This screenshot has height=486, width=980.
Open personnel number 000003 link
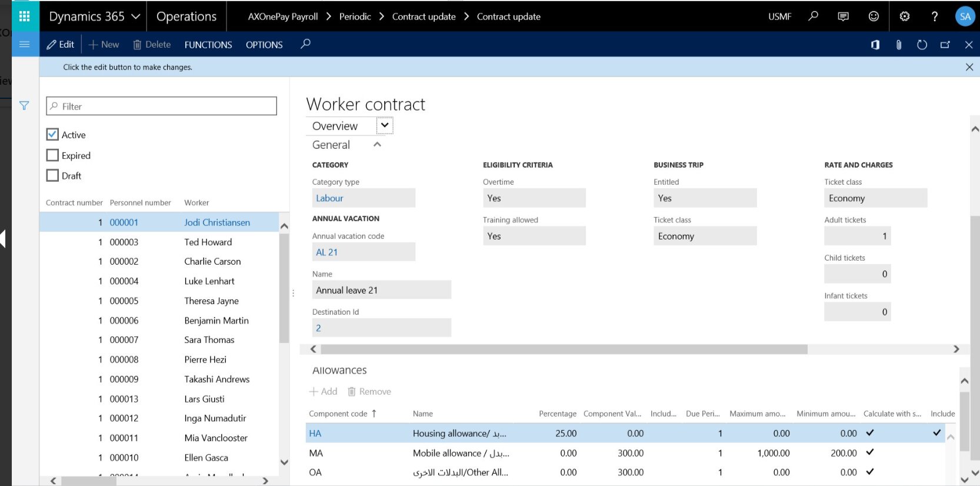click(124, 242)
